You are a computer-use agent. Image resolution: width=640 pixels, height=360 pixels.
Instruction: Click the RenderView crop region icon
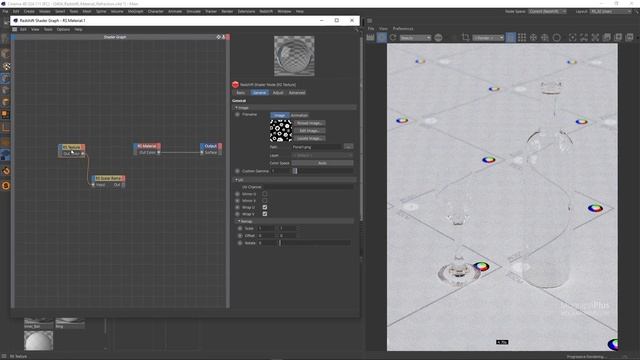(x=465, y=38)
